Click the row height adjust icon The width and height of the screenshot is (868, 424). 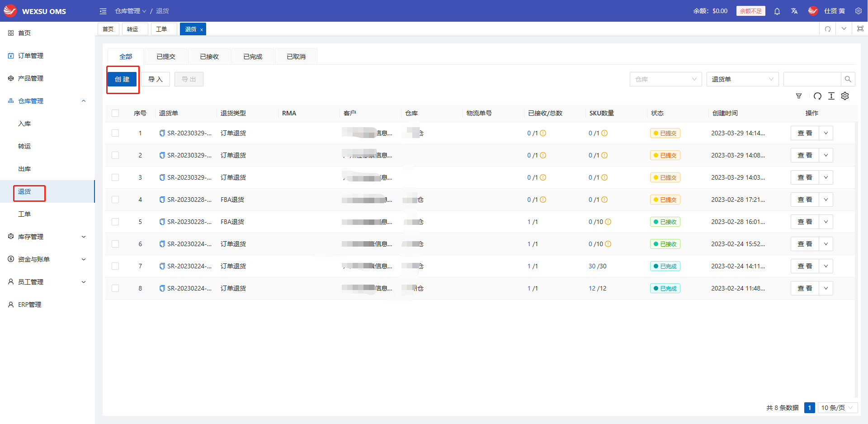(x=831, y=96)
